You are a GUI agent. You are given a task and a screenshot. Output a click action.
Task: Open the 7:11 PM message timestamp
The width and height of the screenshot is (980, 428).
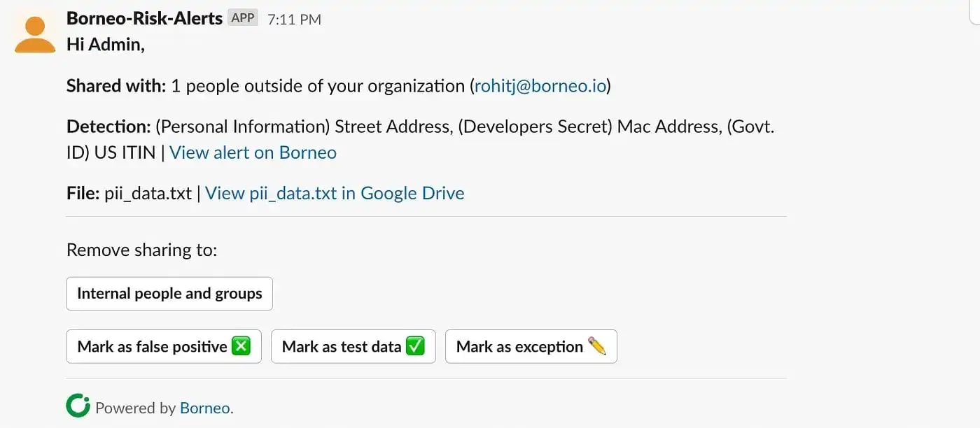(294, 20)
